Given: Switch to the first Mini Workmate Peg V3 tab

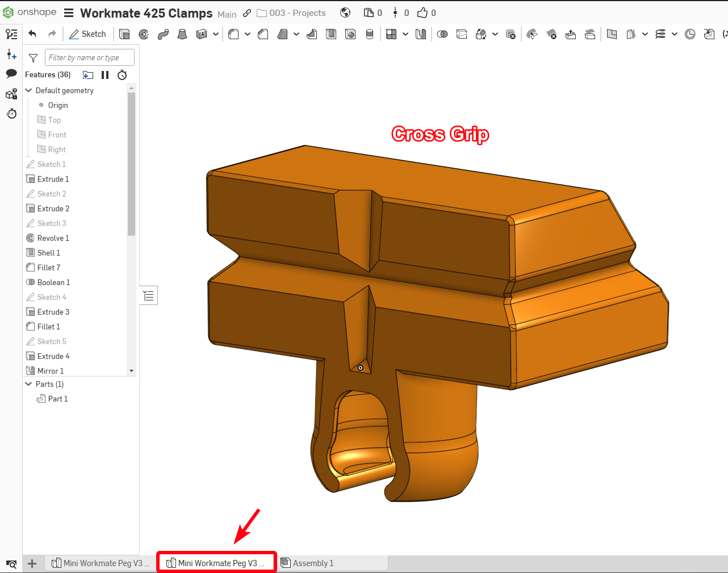Looking at the screenshot, I should click(x=101, y=563).
